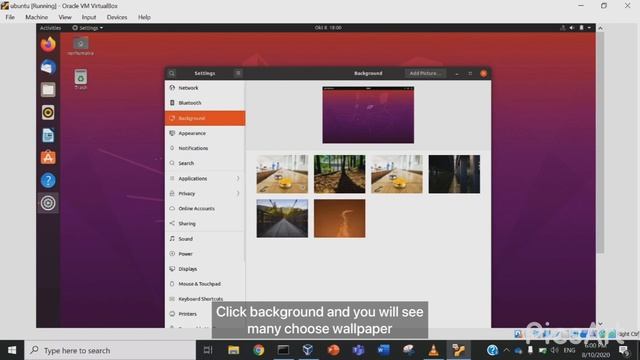This screenshot has height=360, width=640.
Task: Launch Thunderbird Mail from the dock
Action: [48, 67]
